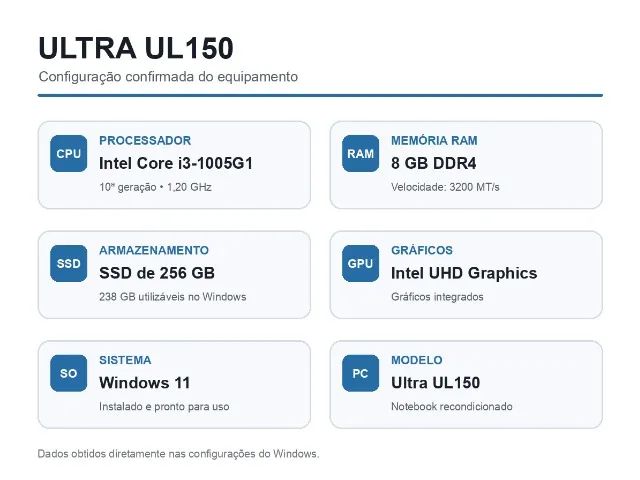
Task: Click the SO system icon badge
Action: click(x=69, y=373)
